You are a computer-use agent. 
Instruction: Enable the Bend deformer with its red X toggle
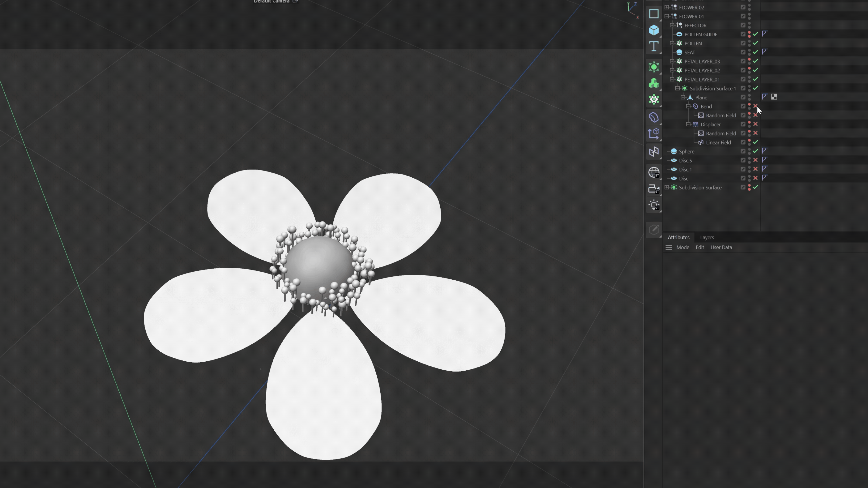click(755, 106)
